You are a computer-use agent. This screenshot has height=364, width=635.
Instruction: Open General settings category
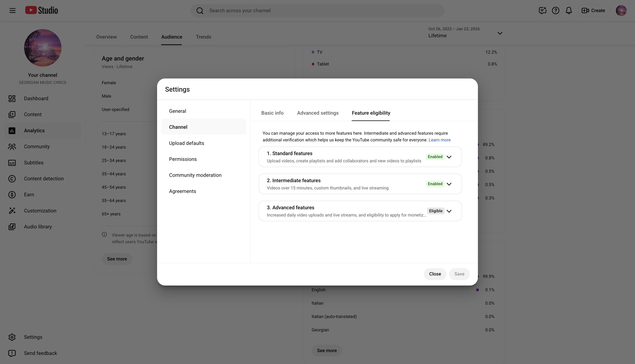[x=204, y=111]
